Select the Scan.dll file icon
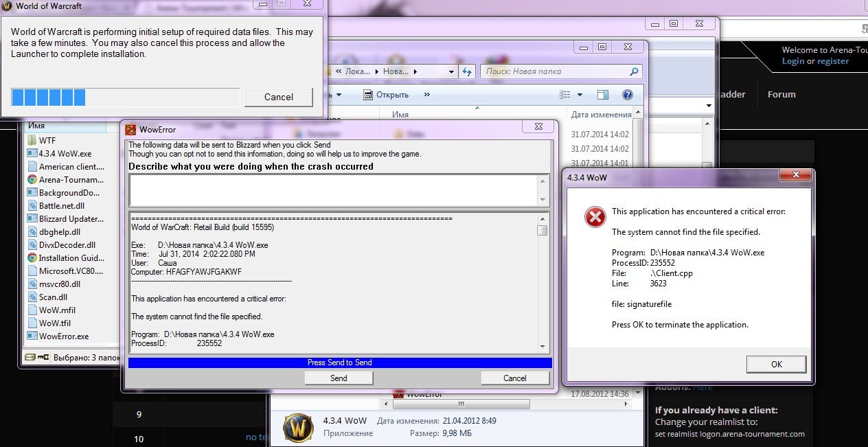 [x=32, y=297]
